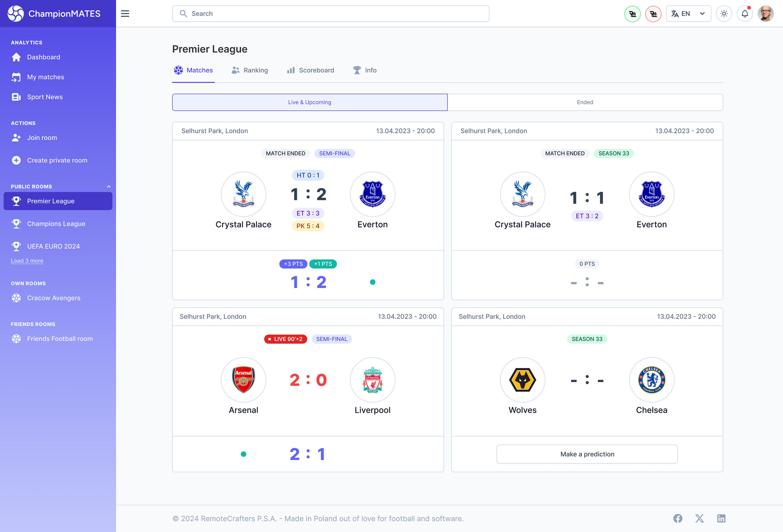Screen dimensions: 783x532
Task: Click the Wolves team name
Action: [523, 410]
